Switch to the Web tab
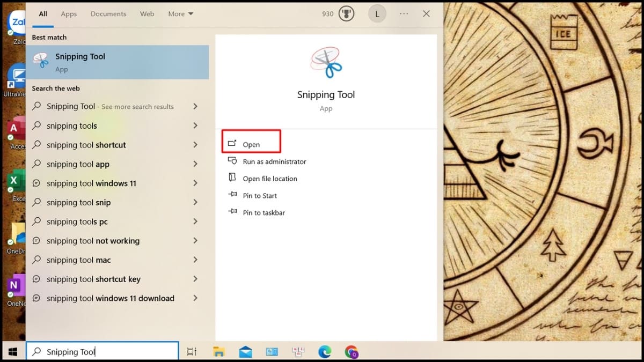 click(x=147, y=14)
